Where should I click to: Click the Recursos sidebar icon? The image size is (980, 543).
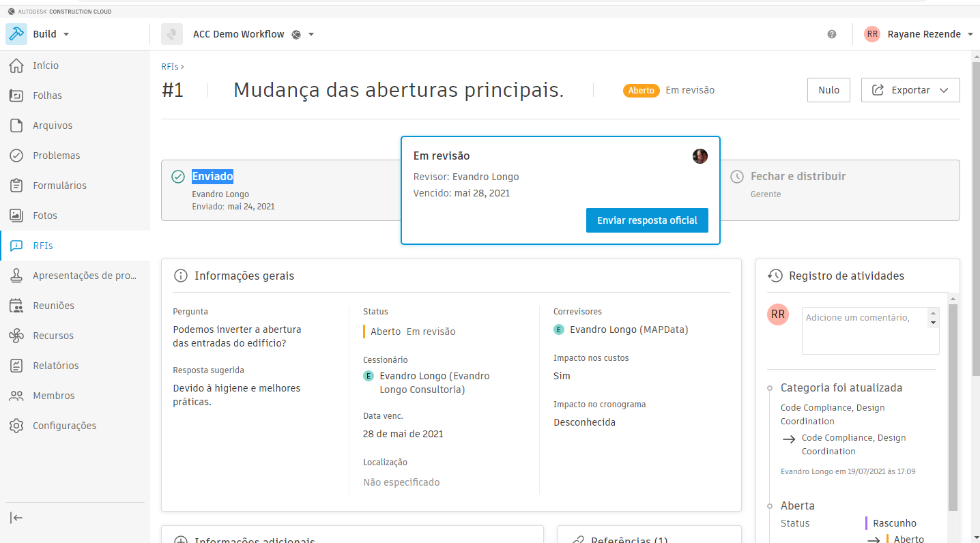click(x=16, y=335)
